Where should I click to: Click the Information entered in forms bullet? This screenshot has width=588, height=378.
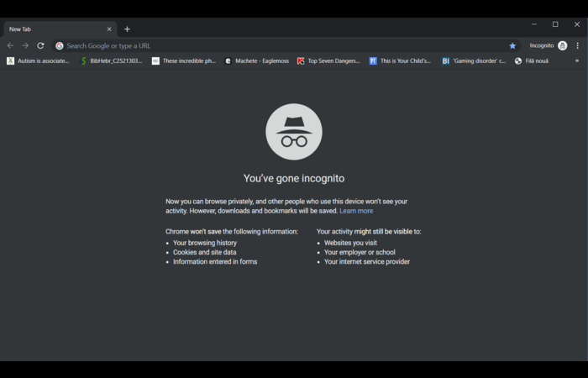click(x=215, y=262)
